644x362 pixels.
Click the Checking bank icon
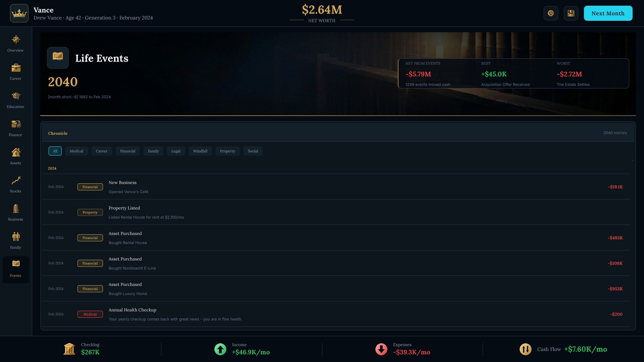point(69,349)
